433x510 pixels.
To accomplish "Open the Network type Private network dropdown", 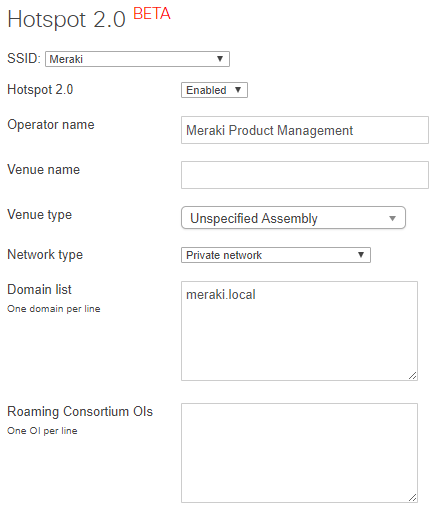I will (276, 255).
